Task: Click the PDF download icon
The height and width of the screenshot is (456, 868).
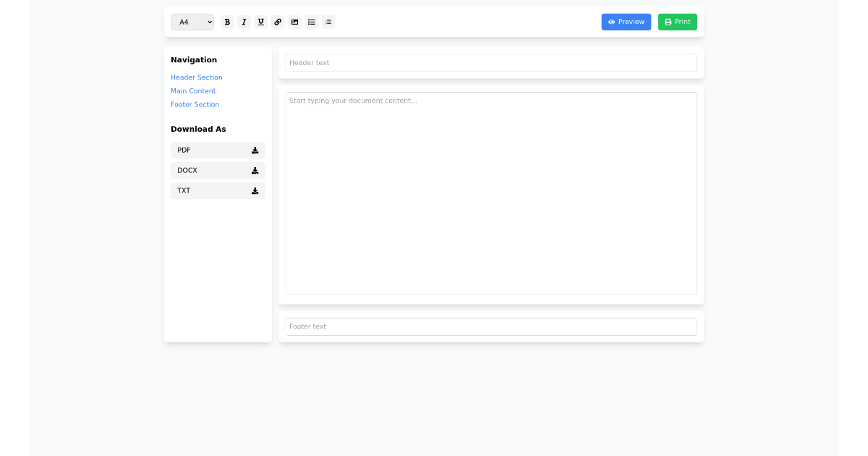Action: pyautogui.click(x=255, y=150)
